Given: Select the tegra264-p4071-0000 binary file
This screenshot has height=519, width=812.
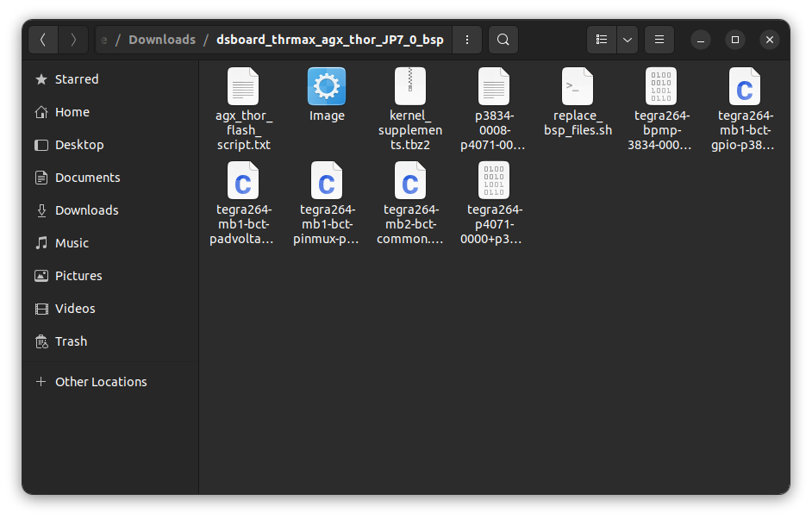Looking at the screenshot, I should click(x=493, y=181).
